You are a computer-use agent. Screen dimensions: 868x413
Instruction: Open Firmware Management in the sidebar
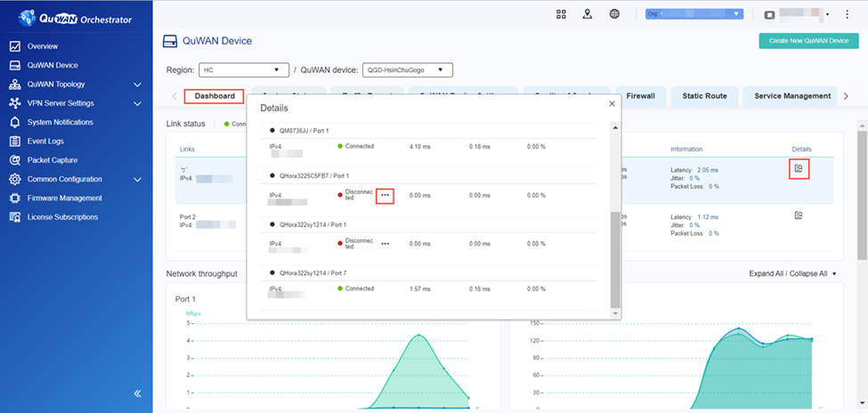click(x=65, y=198)
